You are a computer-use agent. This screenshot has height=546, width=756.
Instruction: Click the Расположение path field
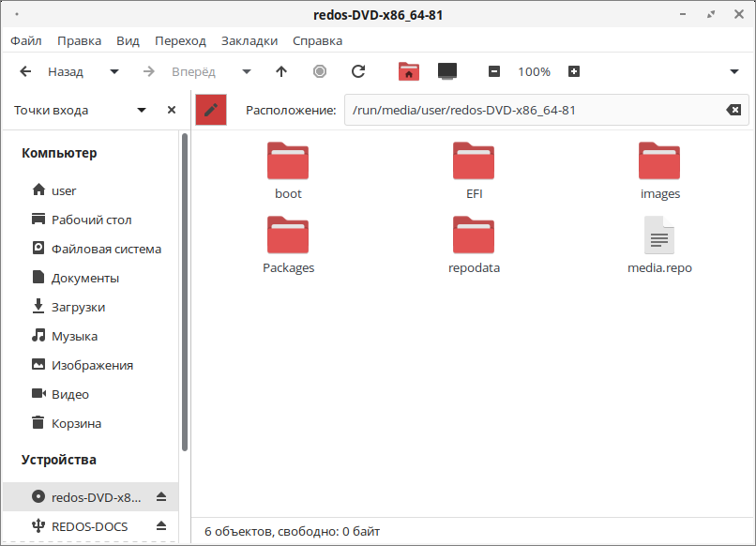point(547,110)
